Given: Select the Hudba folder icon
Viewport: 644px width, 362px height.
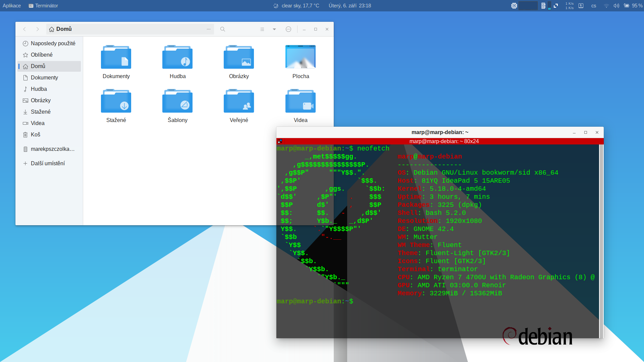Looking at the screenshot, I should point(177,57).
